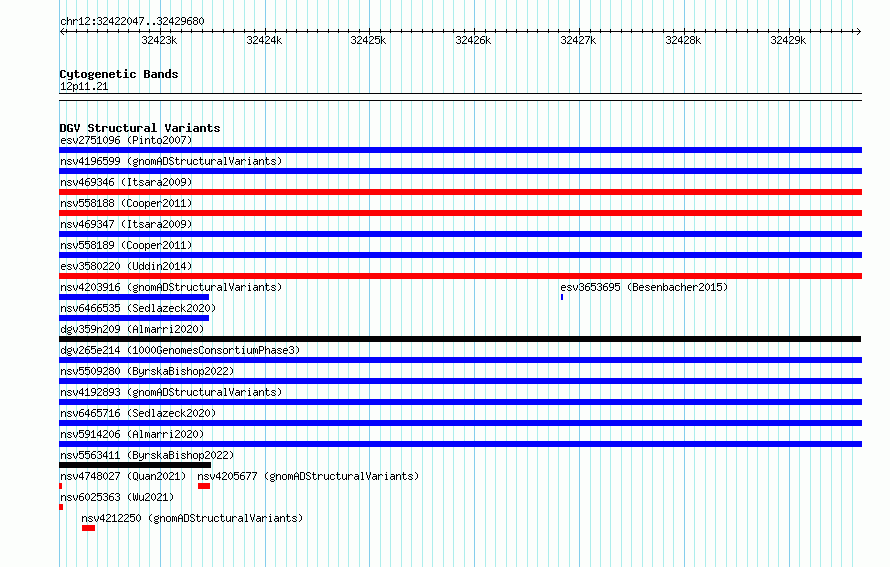
Task: Click esv3580220 (Uddin2014) label
Action: pos(126,266)
